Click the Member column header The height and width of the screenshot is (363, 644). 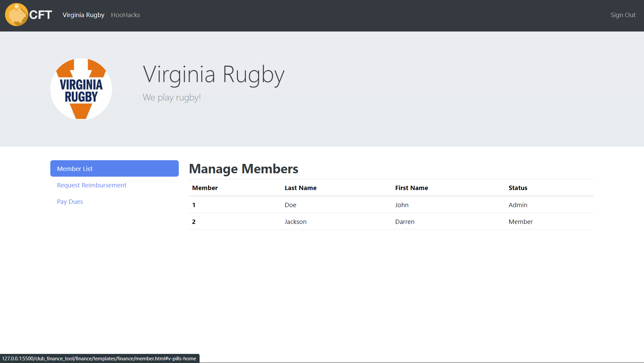click(x=205, y=188)
